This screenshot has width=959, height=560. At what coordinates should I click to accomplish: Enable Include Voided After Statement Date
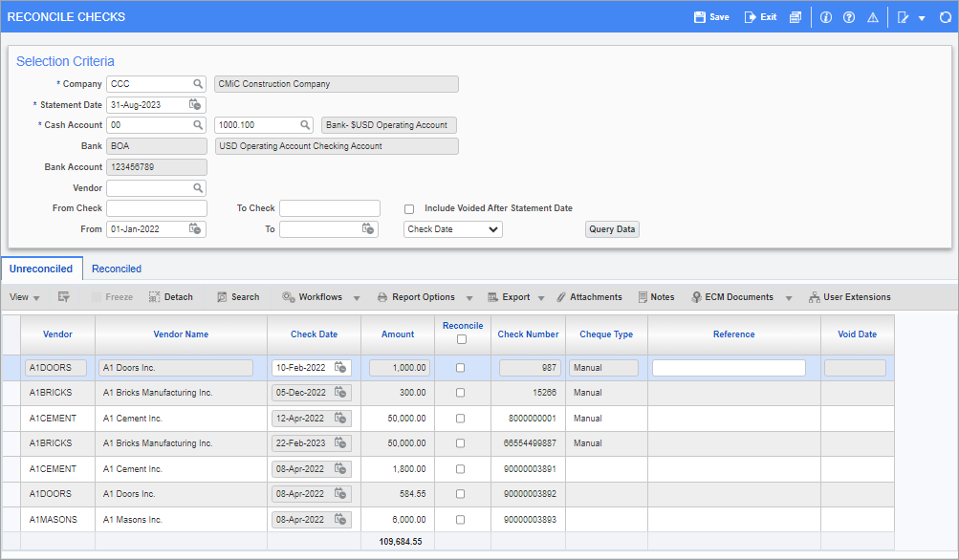tap(409, 208)
